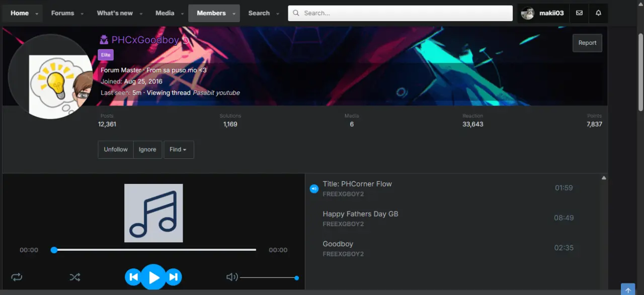Image resolution: width=644 pixels, height=295 pixels.
Task: Click PHCxGoodboy's profile avatar
Action: 50,76
